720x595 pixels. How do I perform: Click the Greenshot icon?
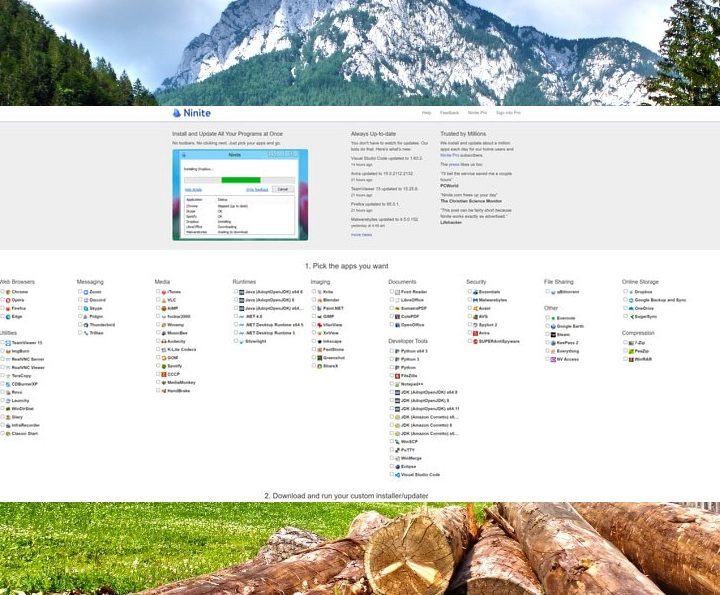(320, 358)
